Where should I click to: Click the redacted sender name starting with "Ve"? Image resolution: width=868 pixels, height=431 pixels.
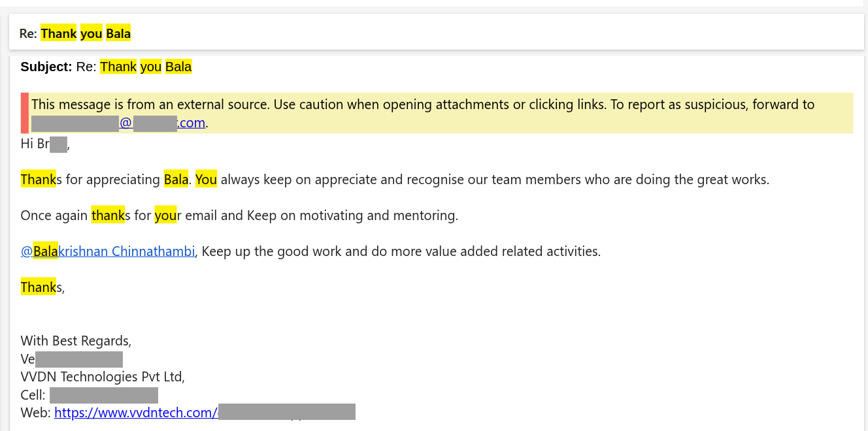point(78,359)
